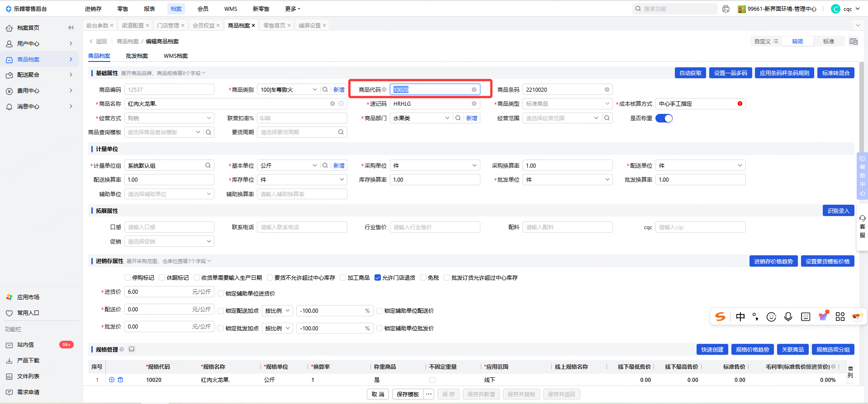This screenshot has height=404, width=868.
Task: Click the 自动获取 button
Action: tap(690, 73)
